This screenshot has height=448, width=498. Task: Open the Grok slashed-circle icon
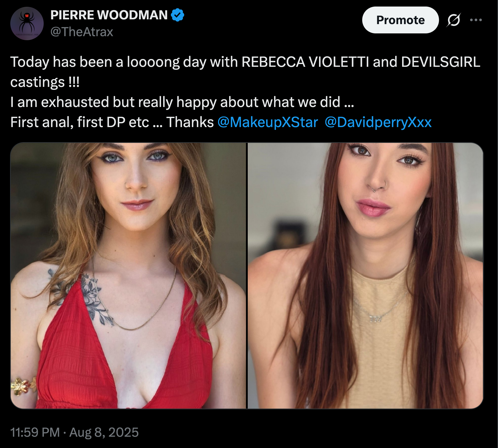453,20
